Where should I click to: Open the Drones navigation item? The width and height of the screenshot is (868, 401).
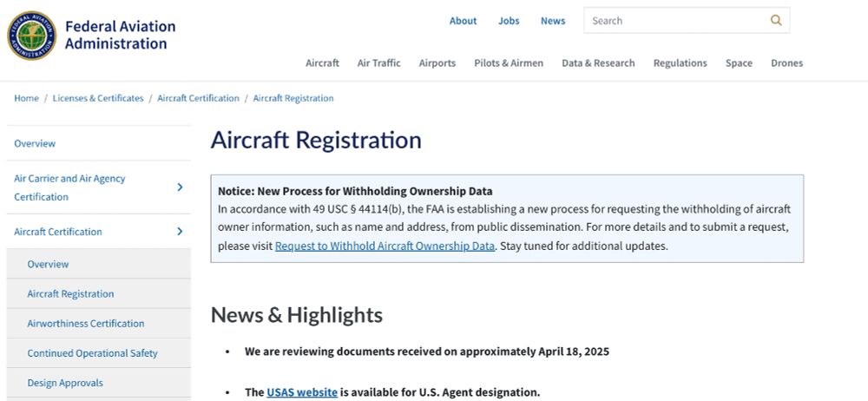tap(786, 63)
